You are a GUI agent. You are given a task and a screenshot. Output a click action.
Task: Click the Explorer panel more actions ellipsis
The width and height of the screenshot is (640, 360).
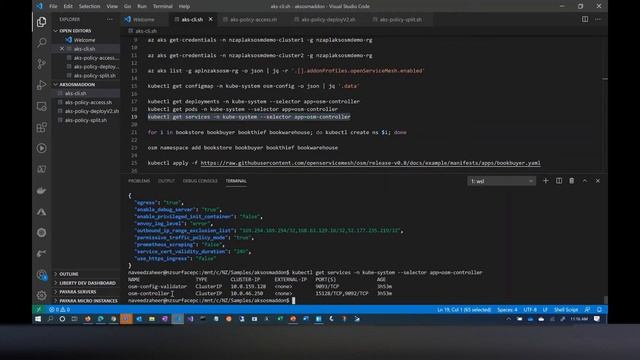click(x=110, y=19)
